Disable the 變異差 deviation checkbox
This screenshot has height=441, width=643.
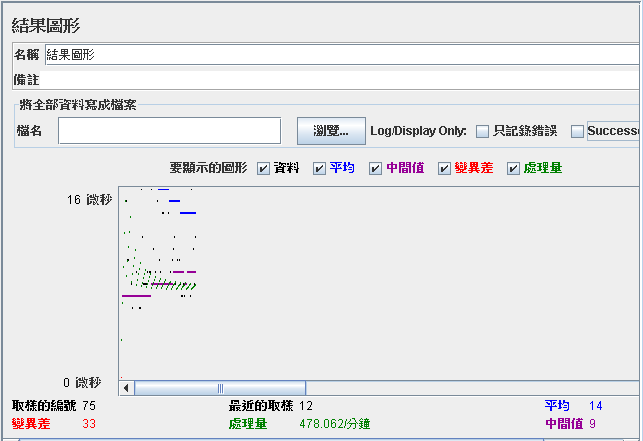tap(444, 168)
